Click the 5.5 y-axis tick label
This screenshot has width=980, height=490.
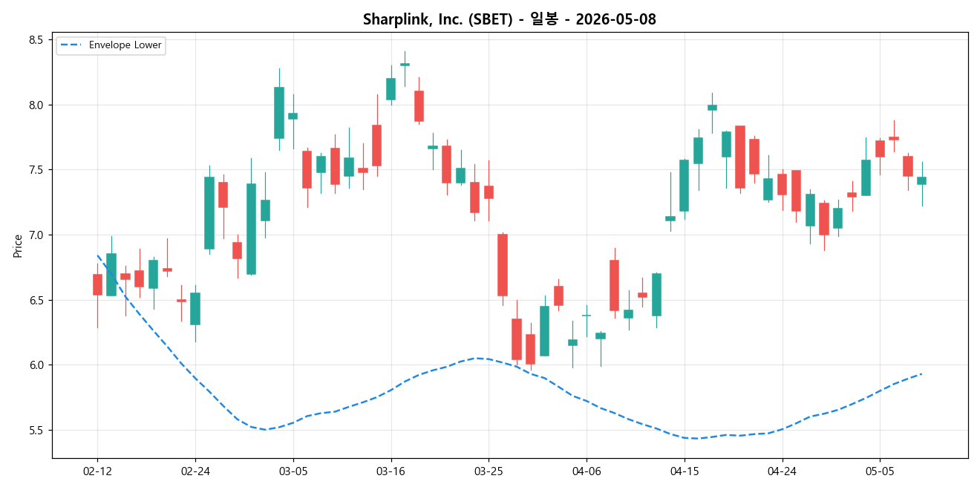click(x=36, y=431)
